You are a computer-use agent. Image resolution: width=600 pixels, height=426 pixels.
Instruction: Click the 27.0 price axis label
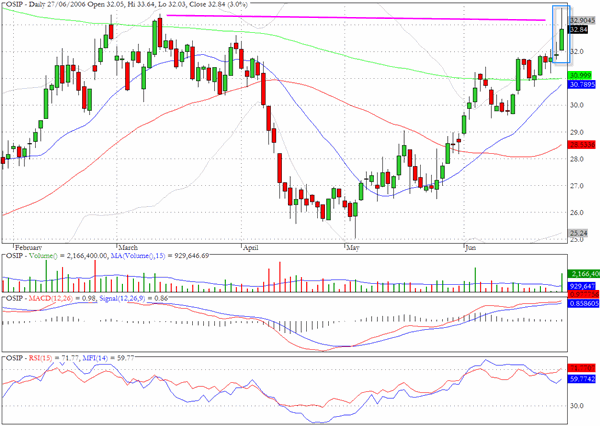pyautogui.click(x=576, y=186)
